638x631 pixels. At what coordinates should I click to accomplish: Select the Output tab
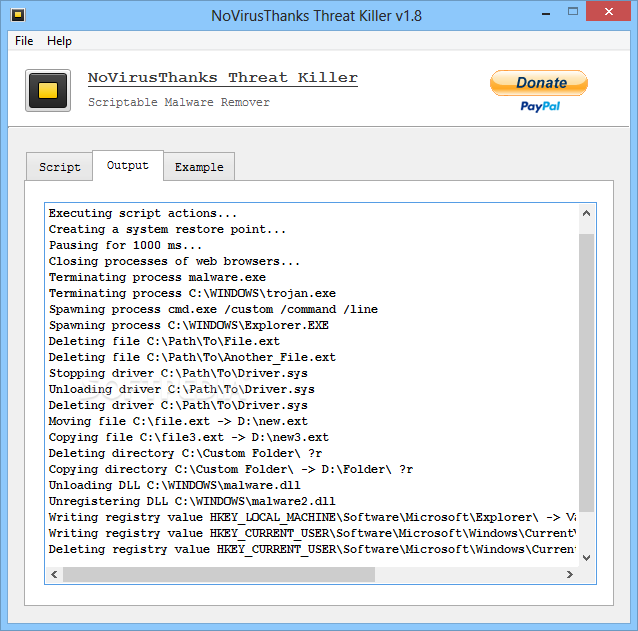(x=128, y=165)
